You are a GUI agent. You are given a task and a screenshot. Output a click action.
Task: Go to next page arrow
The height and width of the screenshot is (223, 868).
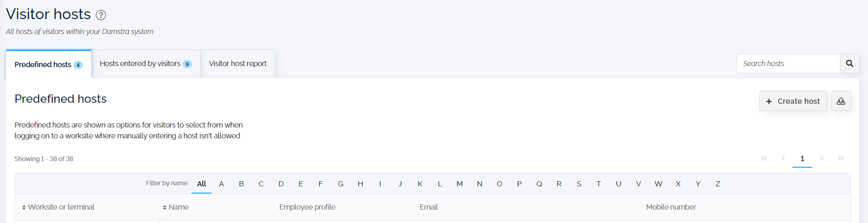pyautogui.click(x=821, y=158)
